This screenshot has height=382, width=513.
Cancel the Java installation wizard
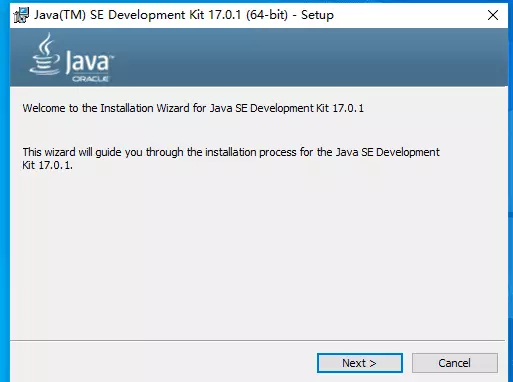(455, 363)
